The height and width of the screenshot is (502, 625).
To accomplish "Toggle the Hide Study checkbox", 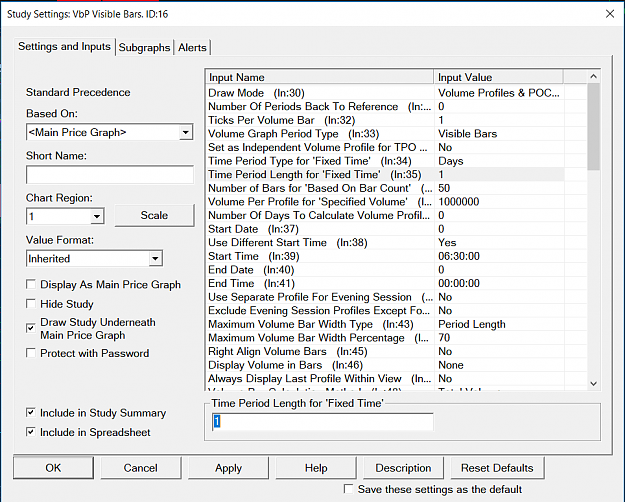I will 31,304.
